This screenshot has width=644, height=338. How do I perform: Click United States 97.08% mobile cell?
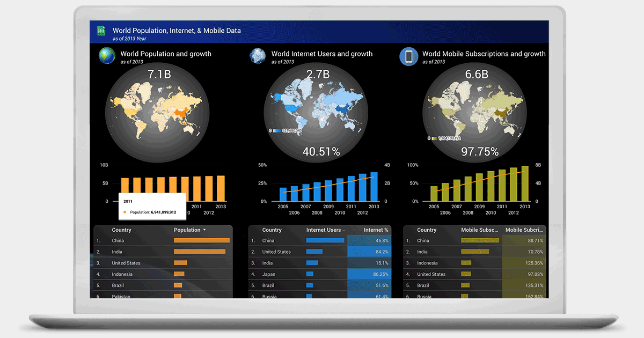tap(524, 274)
